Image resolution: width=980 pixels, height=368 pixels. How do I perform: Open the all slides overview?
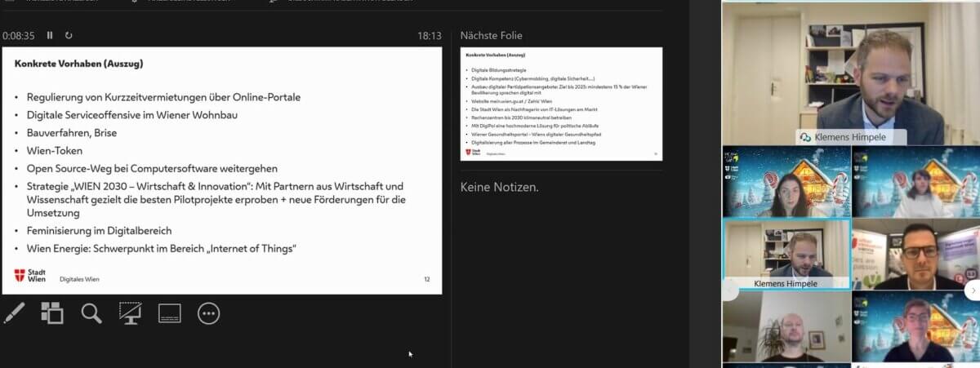point(52,313)
